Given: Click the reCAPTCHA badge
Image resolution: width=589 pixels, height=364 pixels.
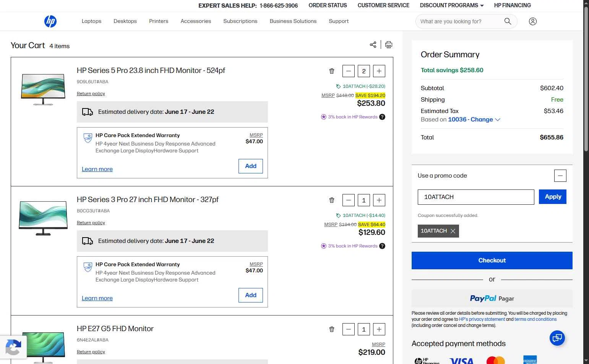Looking at the screenshot, I should point(13,347).
